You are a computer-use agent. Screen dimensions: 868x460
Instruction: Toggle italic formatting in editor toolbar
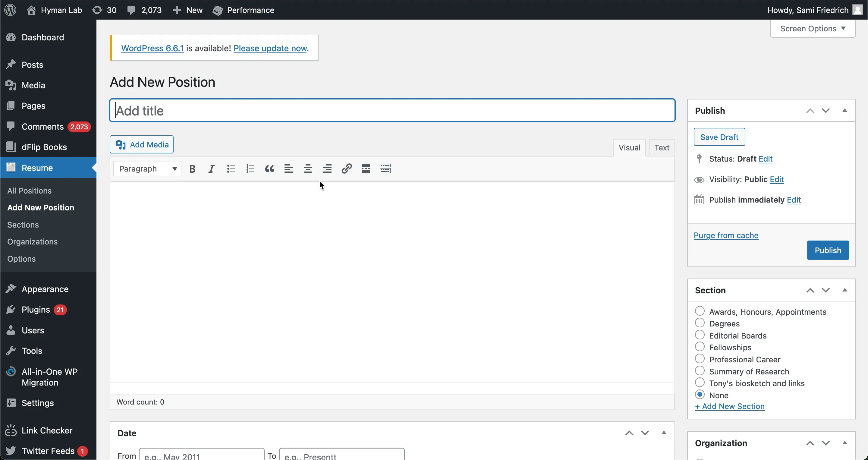(212, 169)
